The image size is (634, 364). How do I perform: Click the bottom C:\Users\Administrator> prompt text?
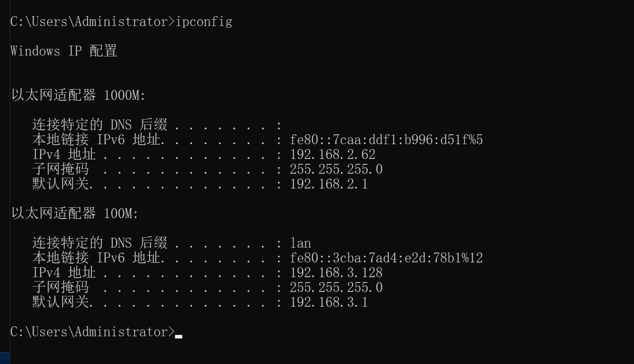point(93,332)
